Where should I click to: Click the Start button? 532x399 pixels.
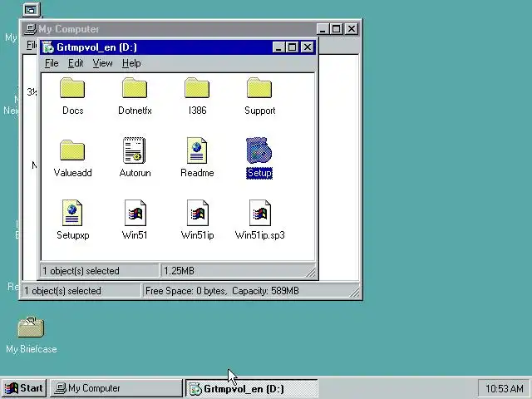coord(24,388)
